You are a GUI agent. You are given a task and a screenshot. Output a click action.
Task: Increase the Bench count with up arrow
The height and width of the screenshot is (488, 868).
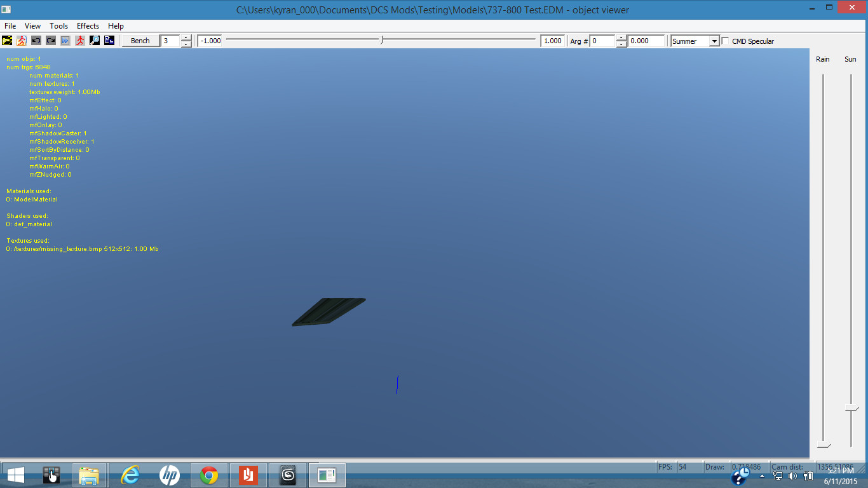pyautogui.click(x=186, y=37)
